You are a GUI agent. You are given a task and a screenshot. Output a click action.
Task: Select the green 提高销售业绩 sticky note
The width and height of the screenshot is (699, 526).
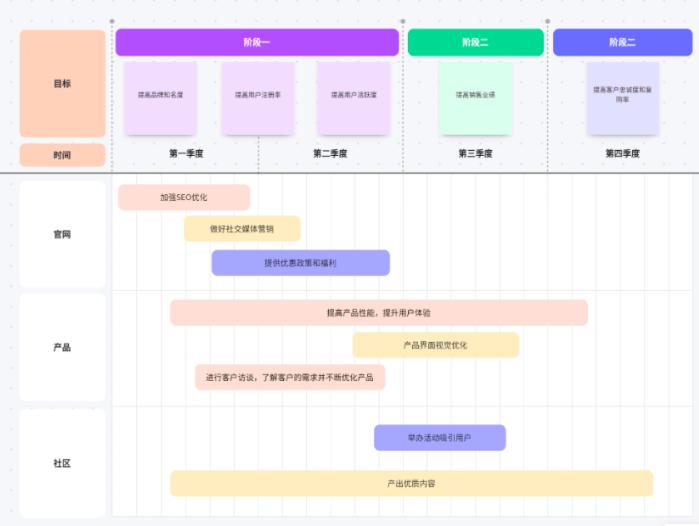point(475,97)
